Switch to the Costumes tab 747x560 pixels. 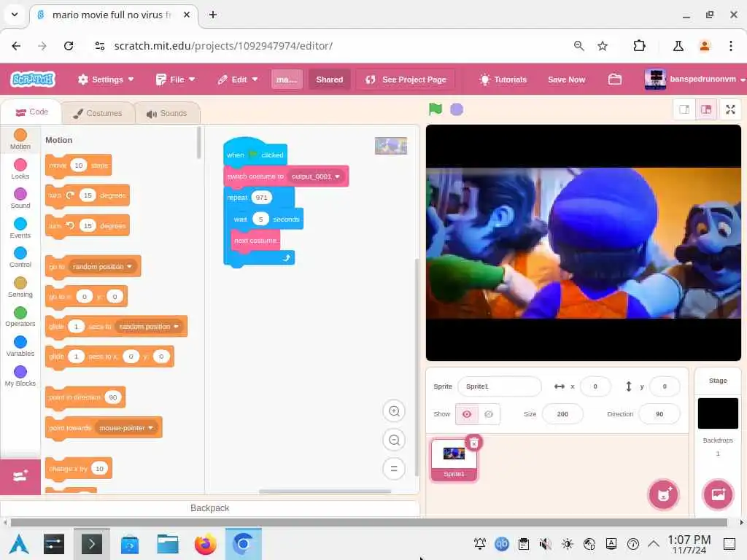coord(98,113)
